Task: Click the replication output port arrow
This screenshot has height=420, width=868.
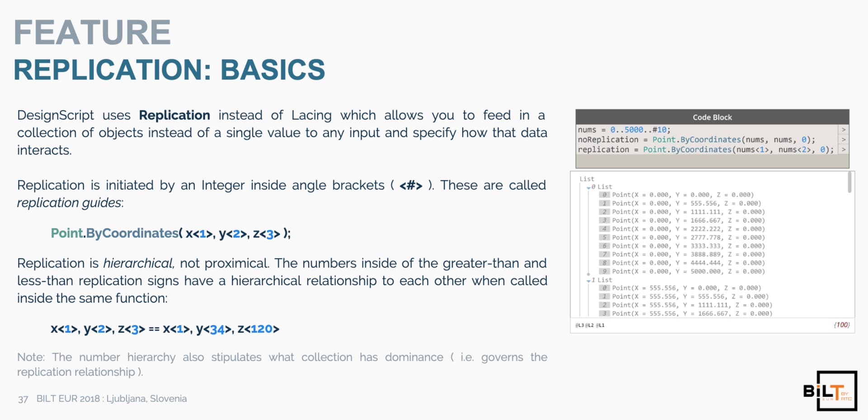Action: tap(844, 149)
